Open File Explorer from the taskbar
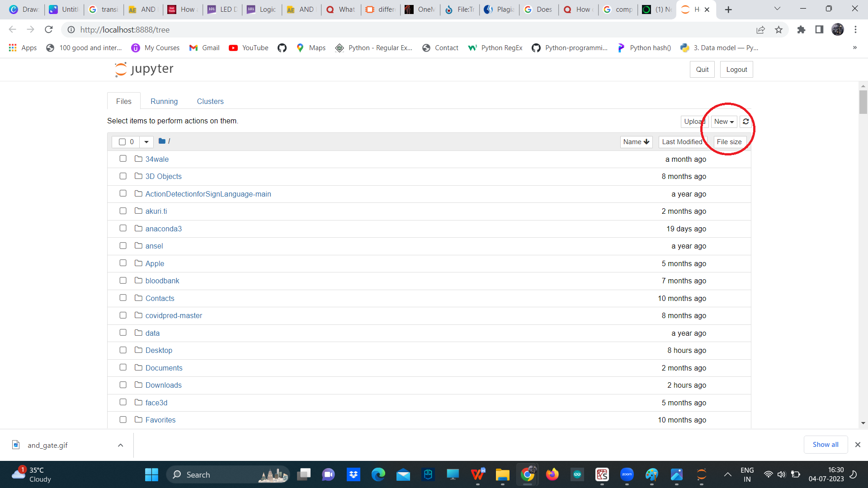This screenshot has height=488, width=868. pos(502,474)
